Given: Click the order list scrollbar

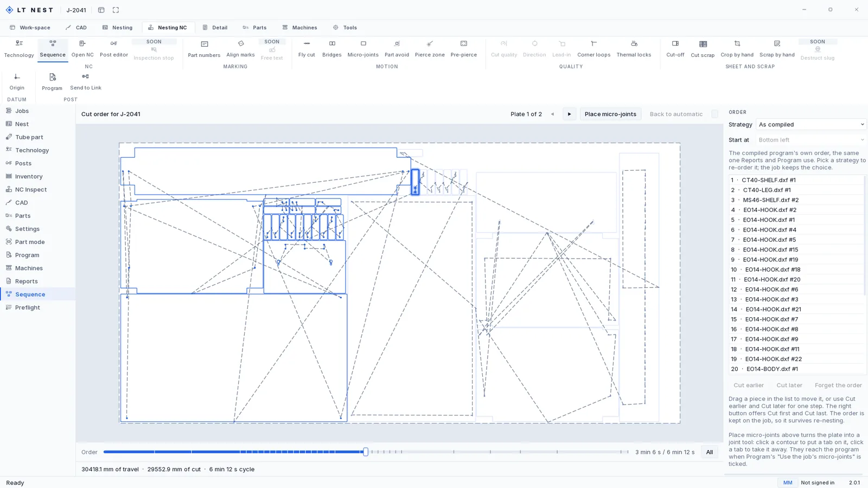Looking at the screenshot, I should point(864,236).
